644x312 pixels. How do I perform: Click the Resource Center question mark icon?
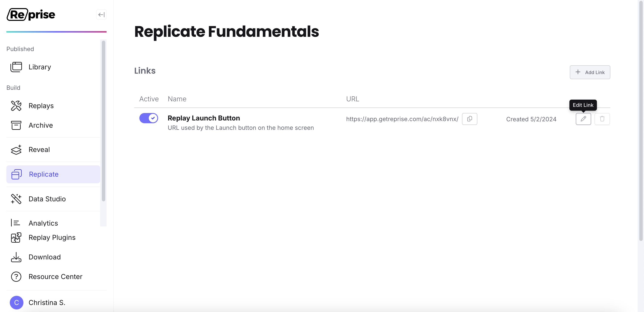pyautogui.click(x=16, y=276)
